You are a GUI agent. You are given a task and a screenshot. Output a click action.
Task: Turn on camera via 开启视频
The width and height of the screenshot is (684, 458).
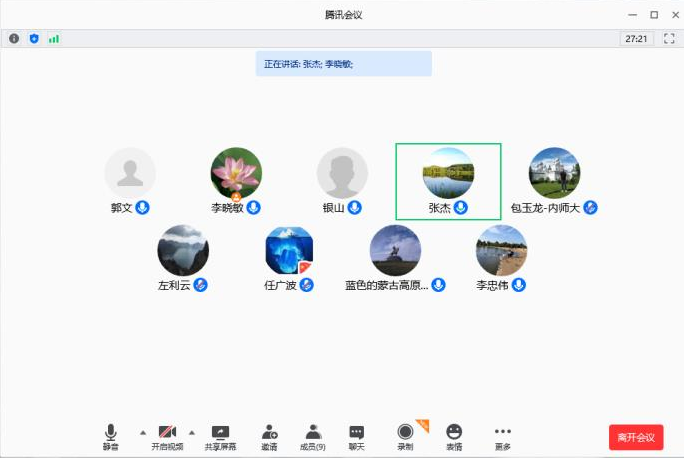coord(167,435)
